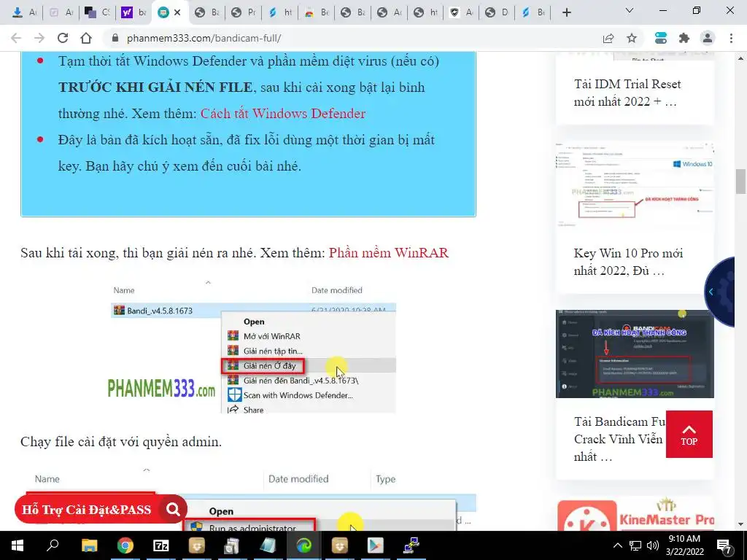Open Play Store-style taskbar icon
This screenshot has height=560, width=747.
click(x=376, y=545)
